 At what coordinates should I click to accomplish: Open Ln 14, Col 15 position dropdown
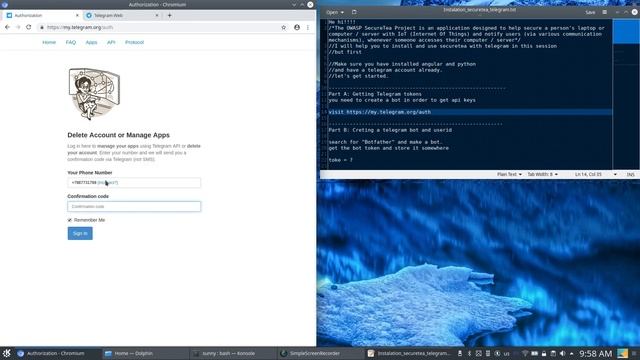[x=596, y=174]
